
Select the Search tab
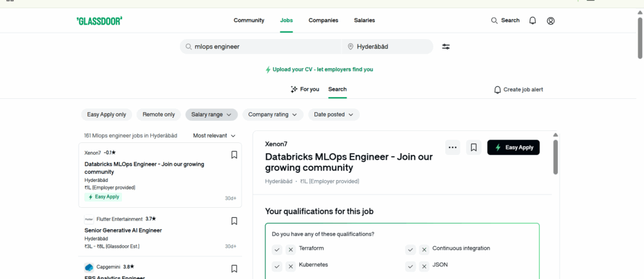(337, 89)
